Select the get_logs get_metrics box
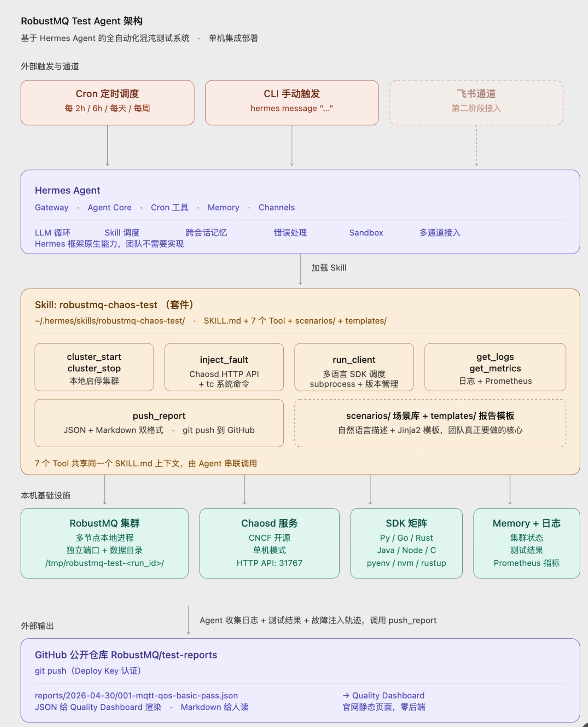588x727 pixels. pyautogui.click(x=495, y=367)
